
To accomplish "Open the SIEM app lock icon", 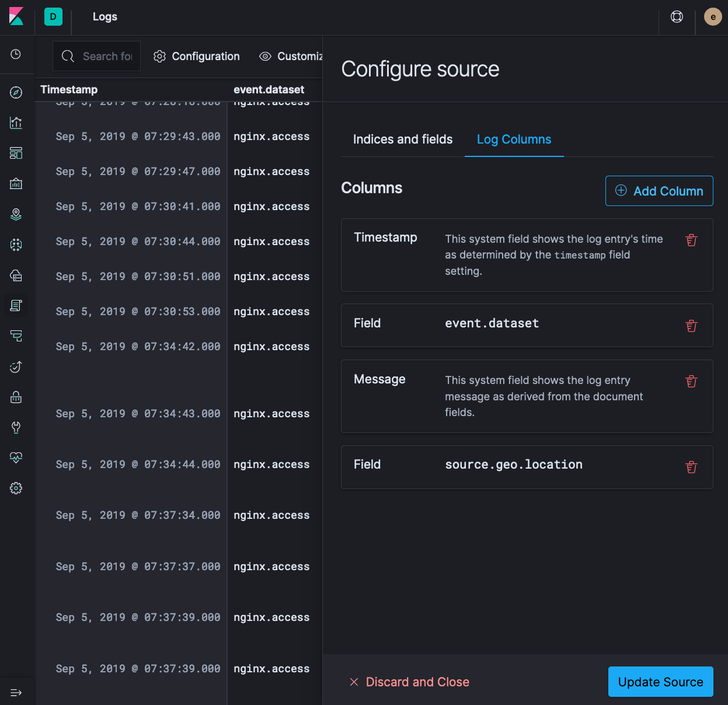I will tap(16, 397).
